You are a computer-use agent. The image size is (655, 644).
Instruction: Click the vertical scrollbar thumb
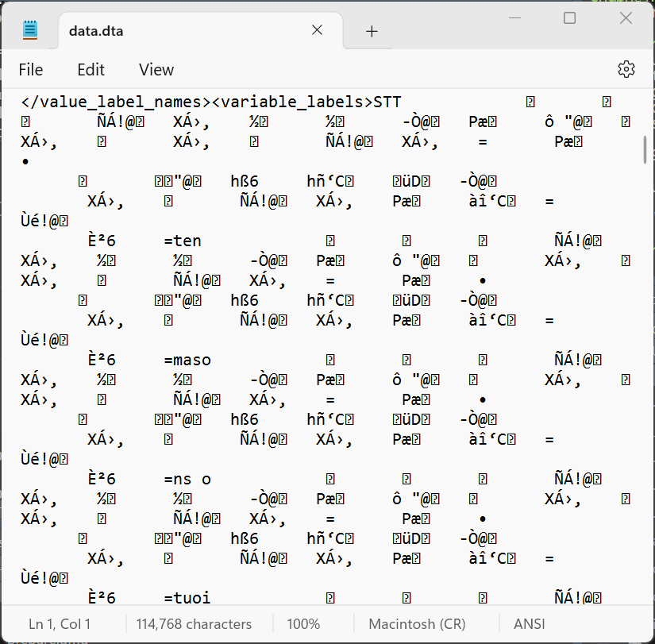point(645,149)
